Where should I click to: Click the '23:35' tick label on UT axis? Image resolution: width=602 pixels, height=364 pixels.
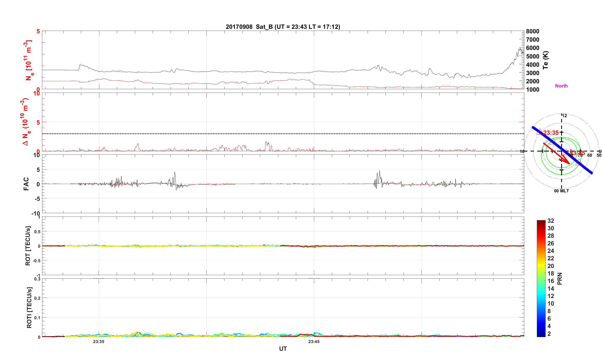pos(99,342)
